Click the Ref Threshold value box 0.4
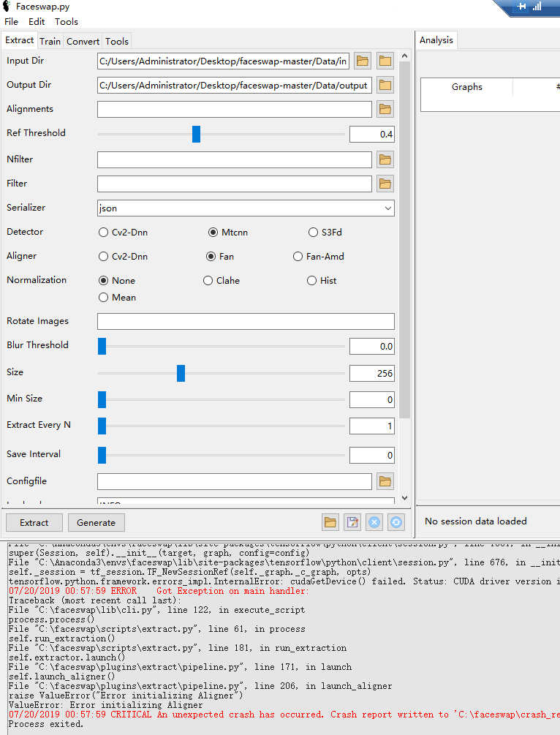Viewport: 560px width, 735px height. (x=372, y=135)
